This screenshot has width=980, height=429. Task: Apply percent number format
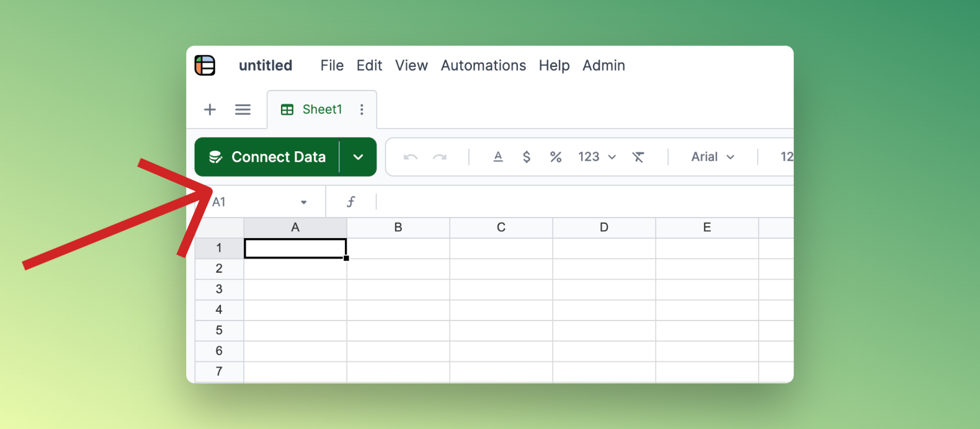[556, 157]
